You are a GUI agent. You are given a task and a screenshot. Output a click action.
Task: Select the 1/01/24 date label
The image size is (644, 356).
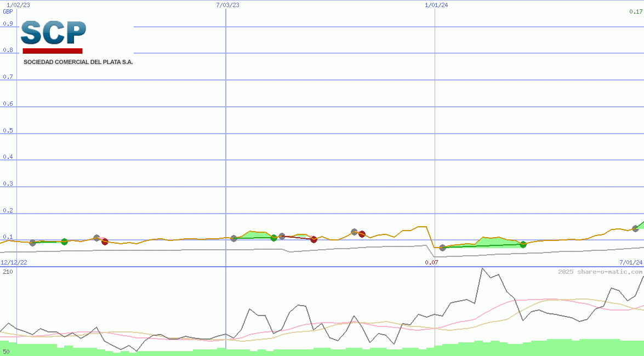point(436,5)
